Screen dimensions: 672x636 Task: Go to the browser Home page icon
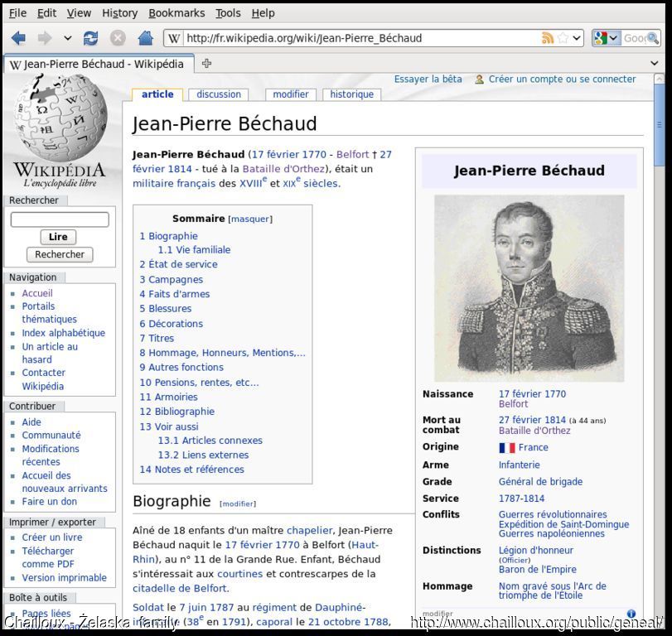pos(146,38)
